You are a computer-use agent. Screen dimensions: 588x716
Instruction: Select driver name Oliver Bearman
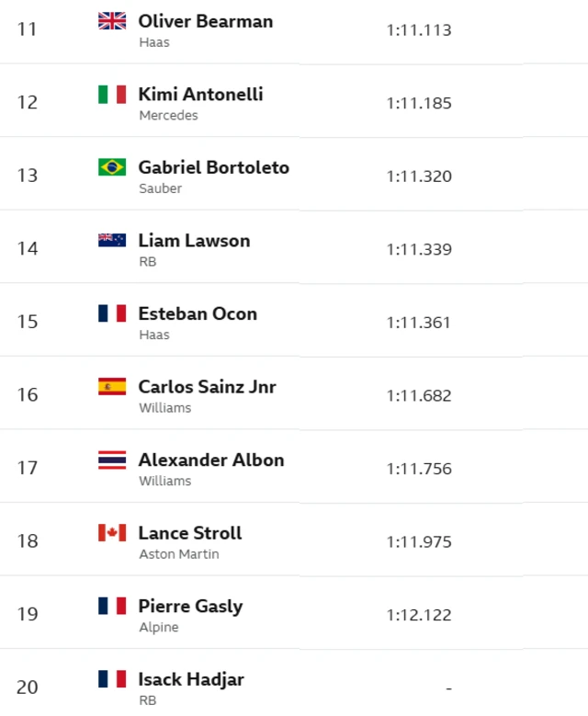[x=205, y=21]
